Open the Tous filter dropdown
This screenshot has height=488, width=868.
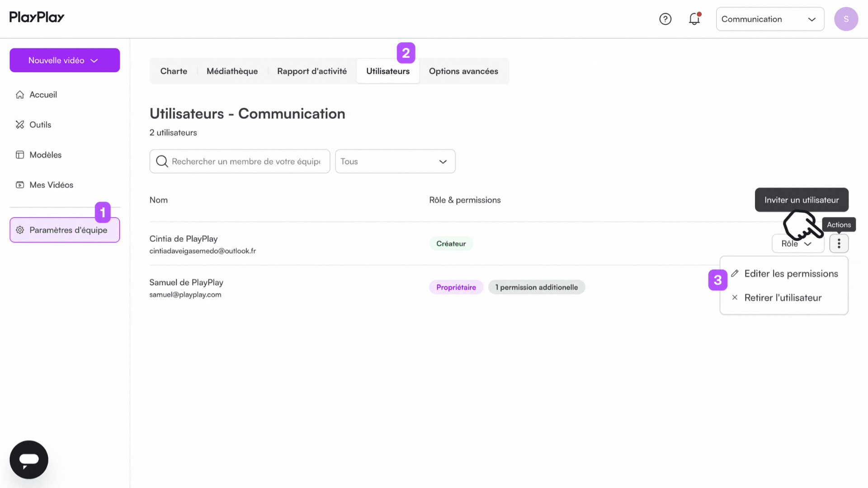click(x=395, y=161)
